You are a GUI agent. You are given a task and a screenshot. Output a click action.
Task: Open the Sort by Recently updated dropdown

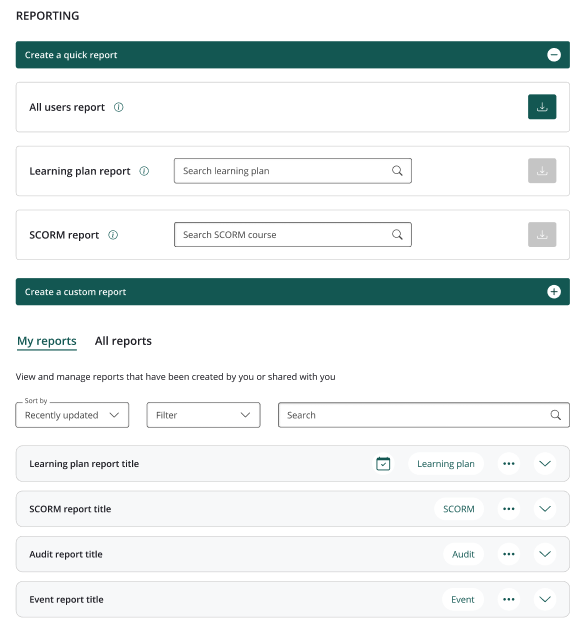[x=72, y=415]
